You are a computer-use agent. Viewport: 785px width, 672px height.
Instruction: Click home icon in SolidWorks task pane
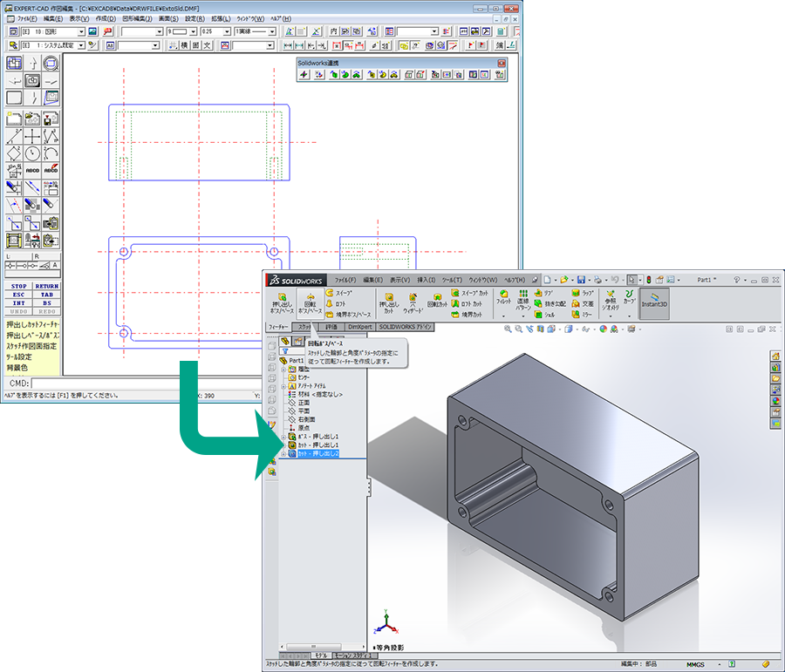tap(775, 356)
